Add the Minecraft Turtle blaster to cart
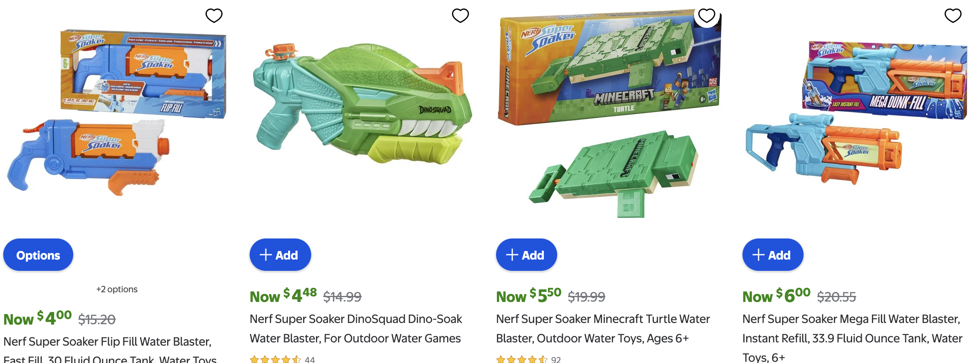Image resolution: width=980 pixels, height=363 pixels. [x=526, y=255]
